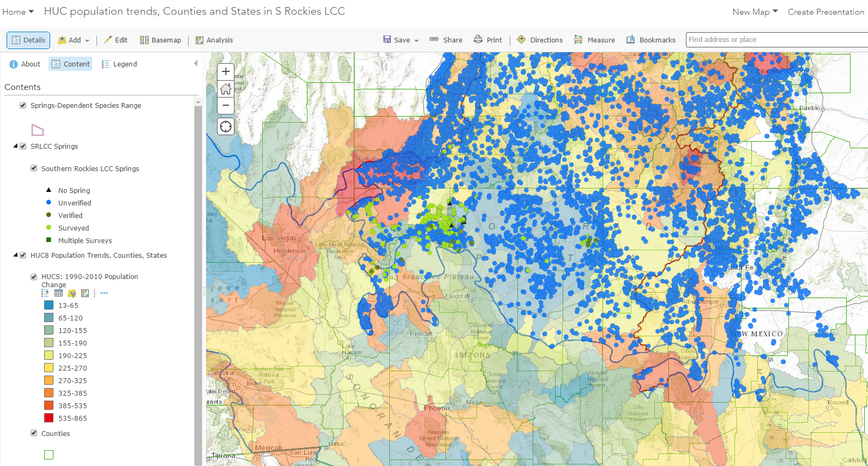
Task: Select the HUC8 Population Trends layer name
Action: pos(99,255)
